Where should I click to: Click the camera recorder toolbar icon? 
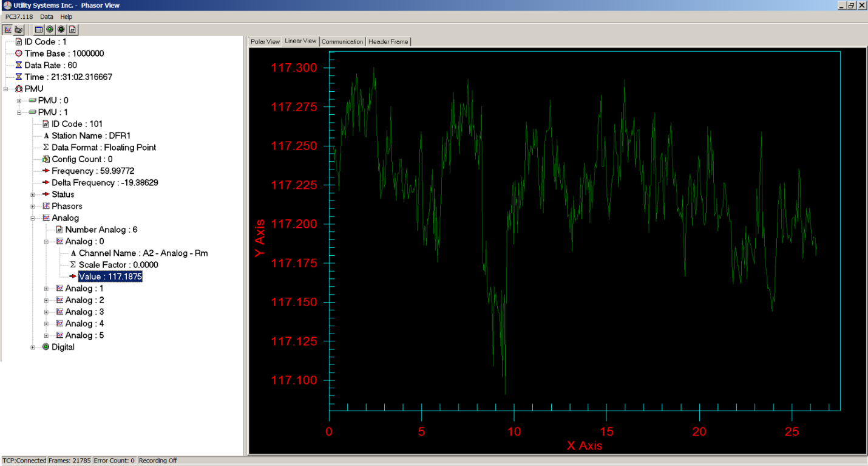coord(18,29)
